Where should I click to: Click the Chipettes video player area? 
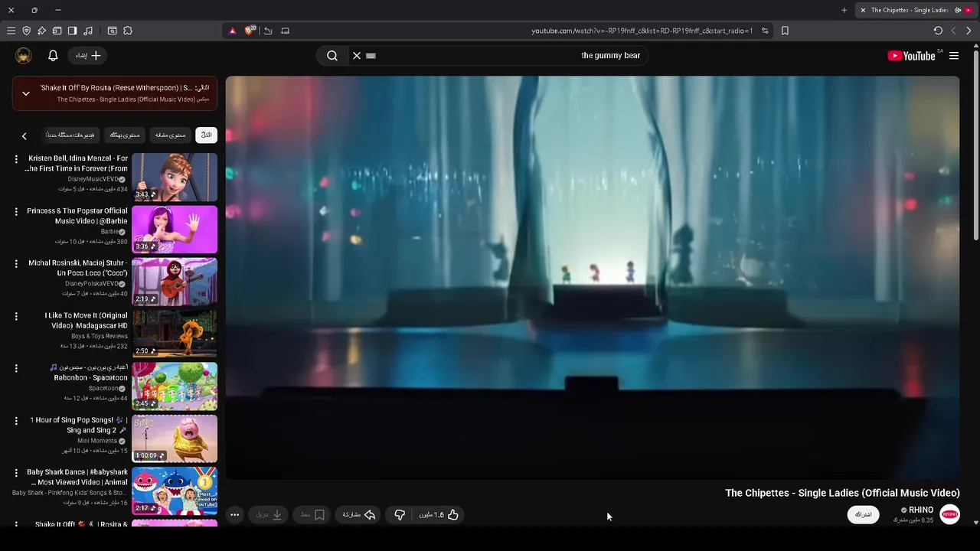[x=592, y=277]
